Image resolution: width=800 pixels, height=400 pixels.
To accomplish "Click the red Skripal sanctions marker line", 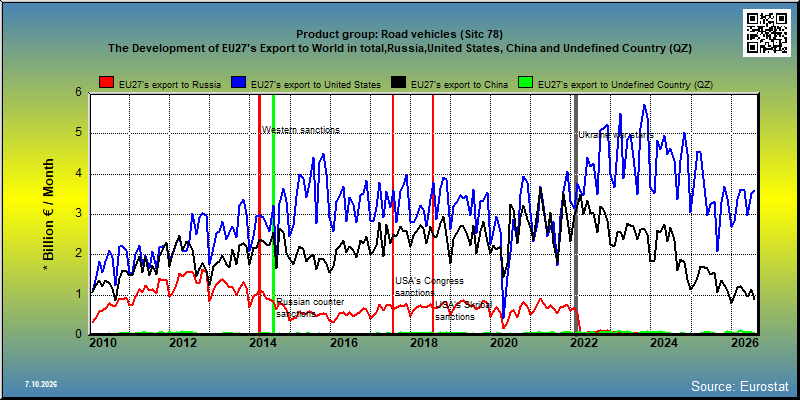I will (433, 214).
